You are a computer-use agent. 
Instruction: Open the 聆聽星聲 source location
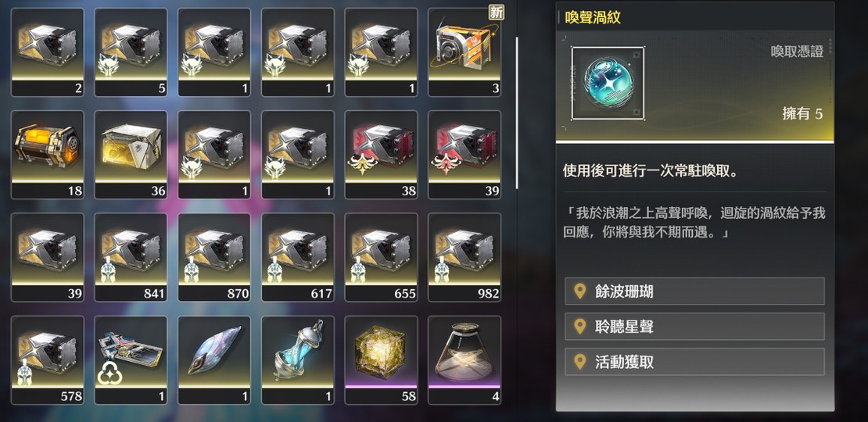tap(694, 327)
